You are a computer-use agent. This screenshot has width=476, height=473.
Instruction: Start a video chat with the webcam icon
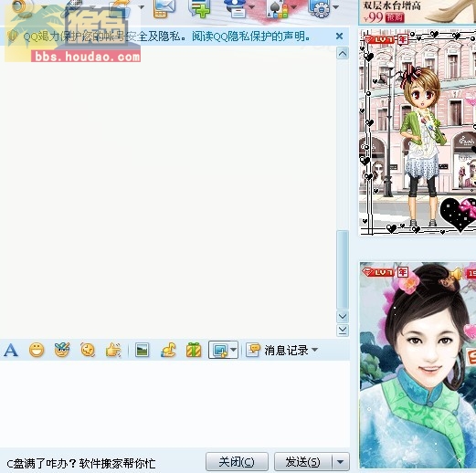(x=24, y=7)
